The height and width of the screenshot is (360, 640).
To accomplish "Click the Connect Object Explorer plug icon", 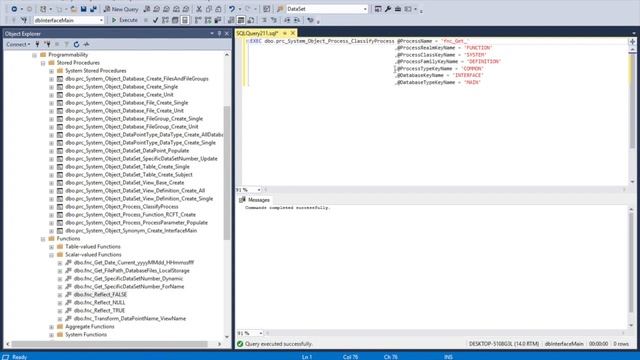I will (x=38, y=44).
